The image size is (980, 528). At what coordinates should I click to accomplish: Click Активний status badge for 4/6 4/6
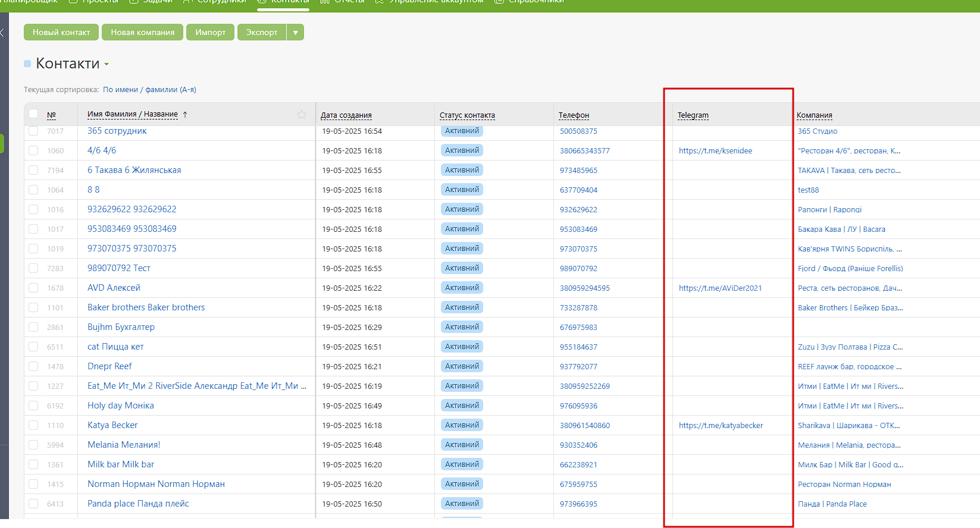(x=462, y=150)
